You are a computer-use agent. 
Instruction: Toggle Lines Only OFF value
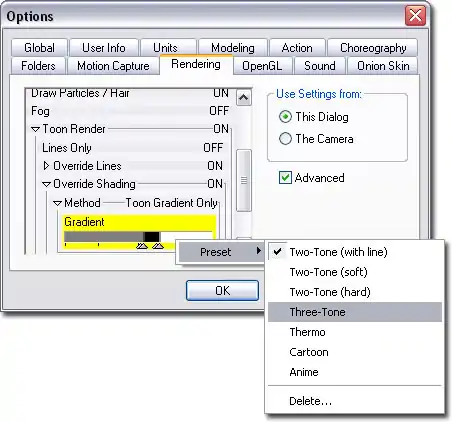pos(213,147)
